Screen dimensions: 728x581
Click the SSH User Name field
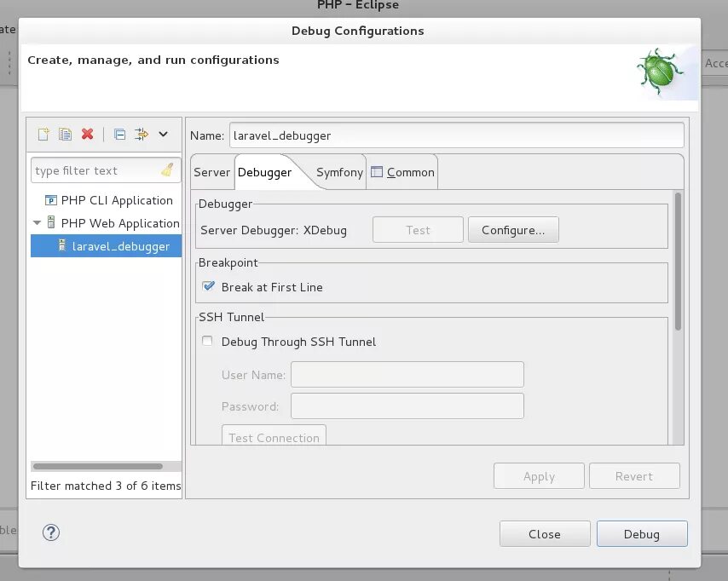(407, 375)
